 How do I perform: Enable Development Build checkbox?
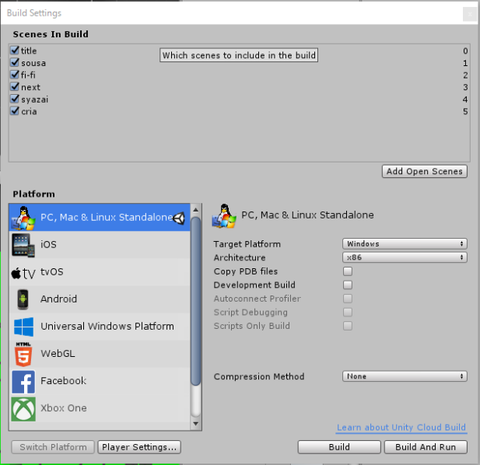[348, 285]
